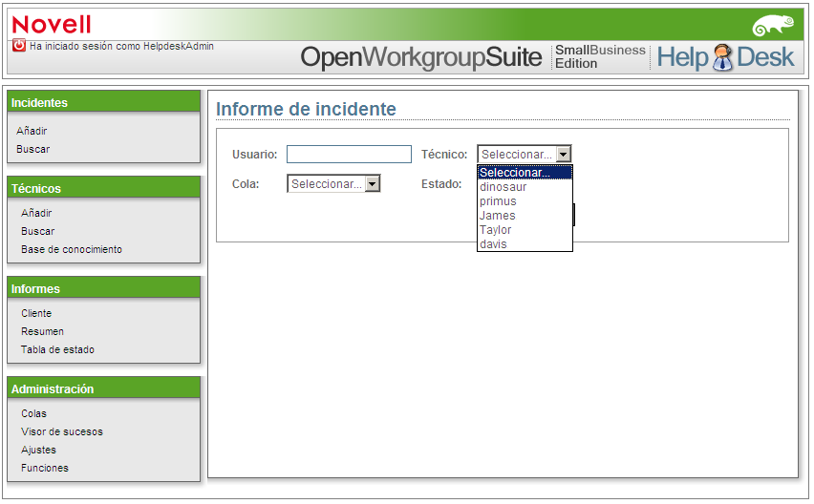Screen dimensions: 814x504
Task: Click the Help Desk technician figure icon
Action: coord(722,57)
